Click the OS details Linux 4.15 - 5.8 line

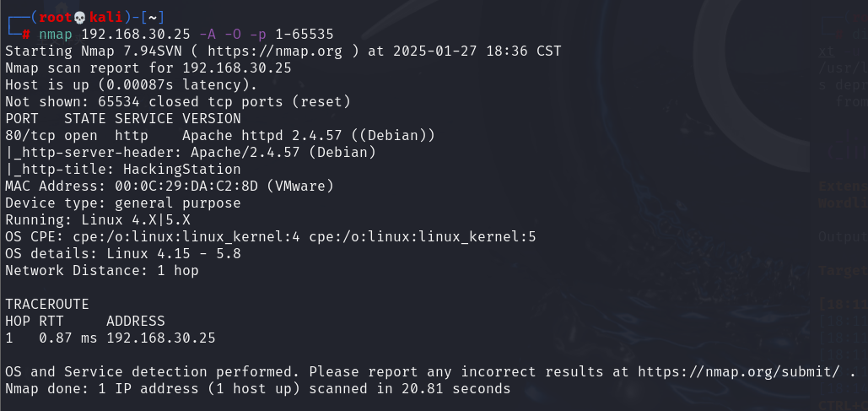point(123,254)
